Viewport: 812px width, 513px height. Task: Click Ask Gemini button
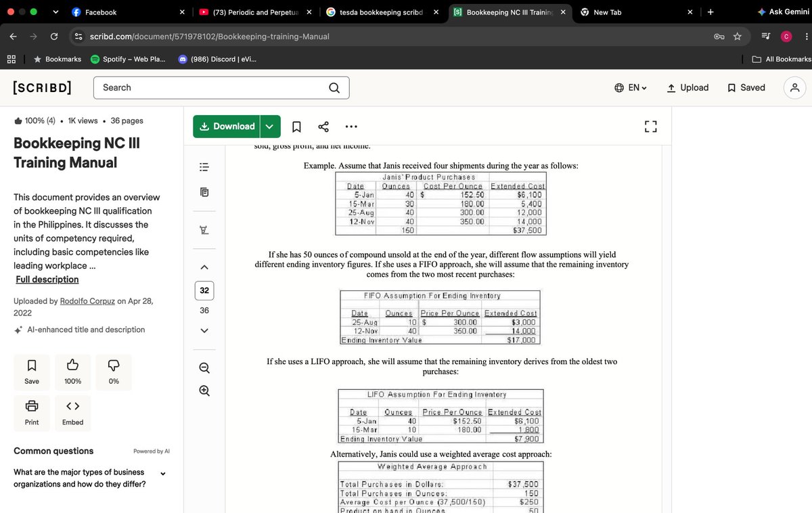point(784,12)
